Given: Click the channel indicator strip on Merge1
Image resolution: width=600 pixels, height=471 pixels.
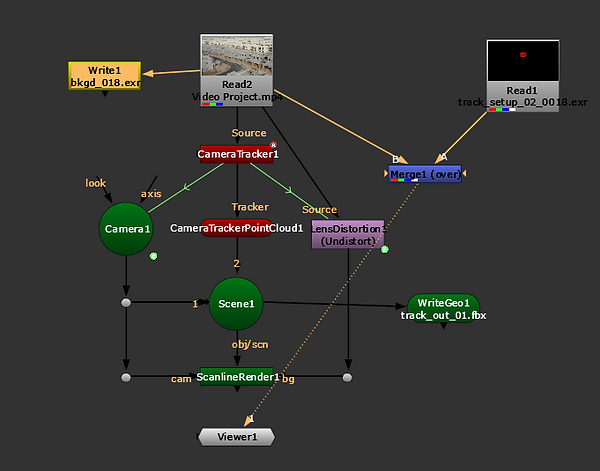Looking at the screenshot, I should tap(404, 180).
